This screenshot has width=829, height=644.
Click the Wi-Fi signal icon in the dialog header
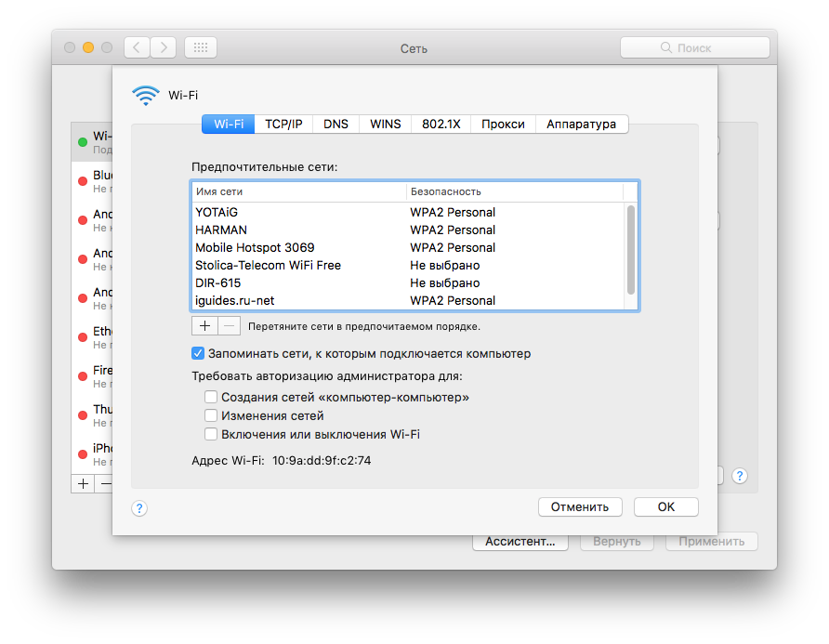tap(145, 95)
